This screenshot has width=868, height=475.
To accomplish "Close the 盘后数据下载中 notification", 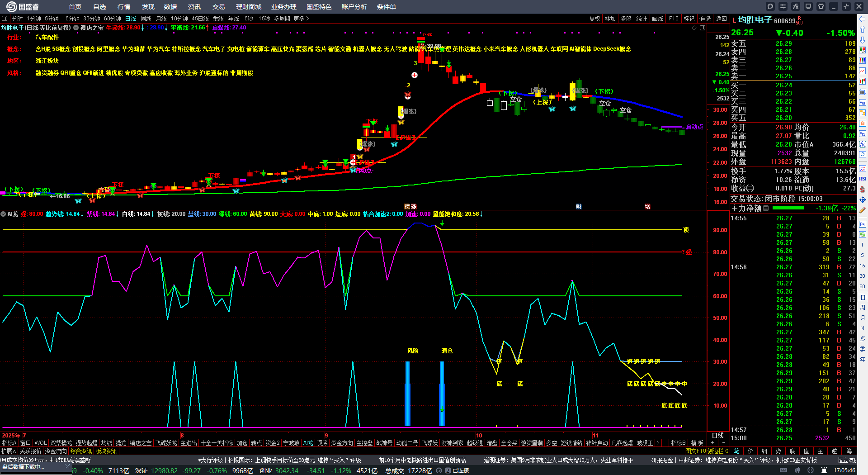I will pos(67,466).
